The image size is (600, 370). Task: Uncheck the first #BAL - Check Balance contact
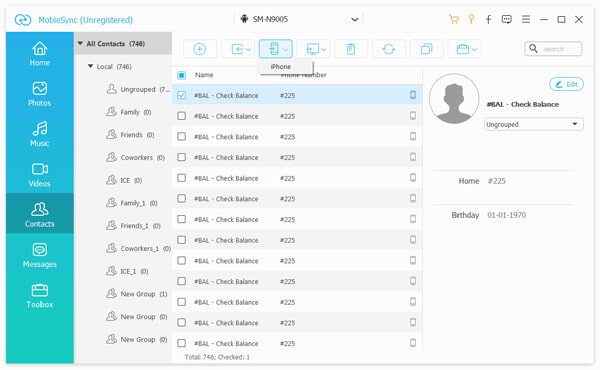pos(182,95)
